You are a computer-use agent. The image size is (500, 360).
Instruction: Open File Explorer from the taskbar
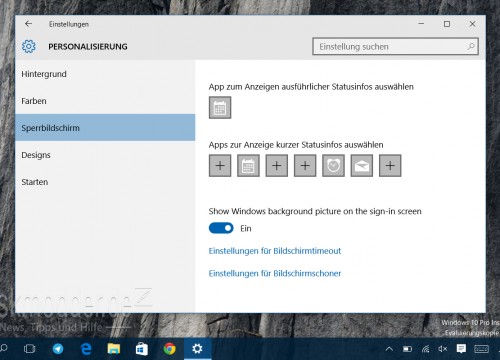(x=114, y=349)
